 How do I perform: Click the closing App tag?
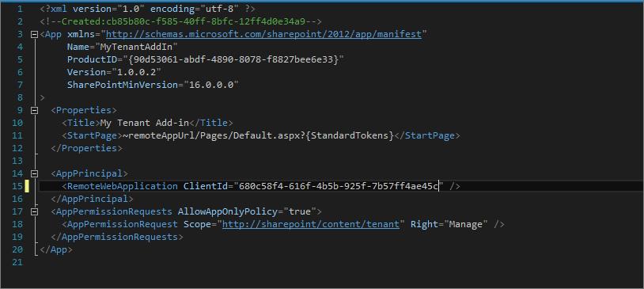point(56,249)
